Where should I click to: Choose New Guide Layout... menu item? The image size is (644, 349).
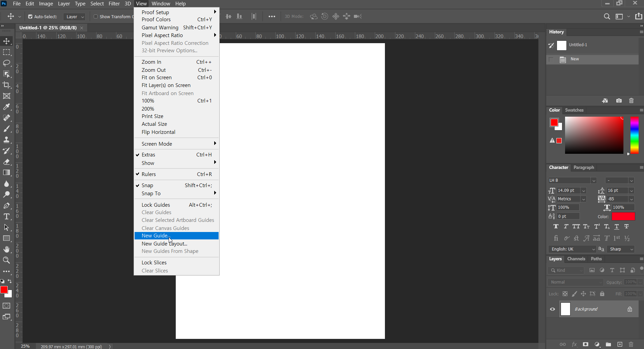(x=176, y=243)
